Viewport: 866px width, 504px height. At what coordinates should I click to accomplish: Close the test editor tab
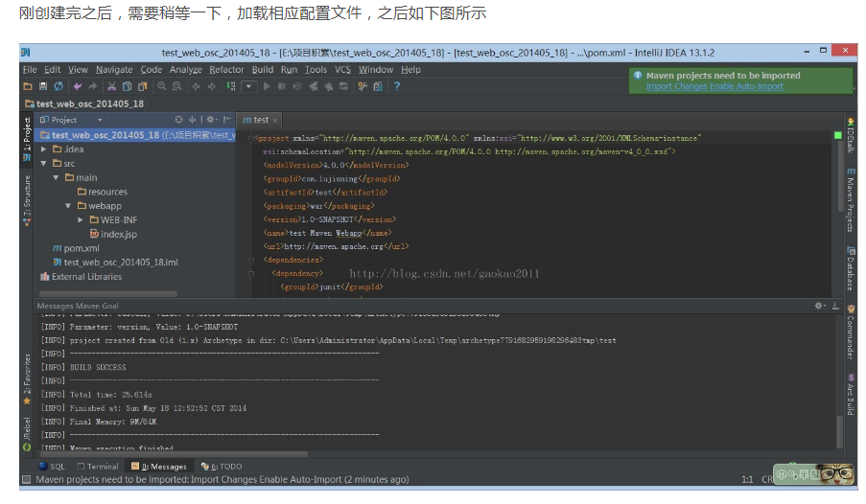point(275,121)
